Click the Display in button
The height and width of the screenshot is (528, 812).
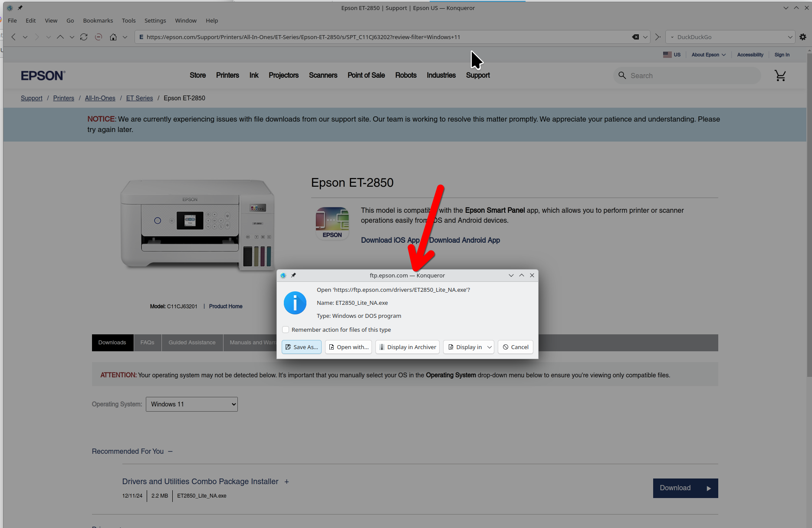[464, 347]
